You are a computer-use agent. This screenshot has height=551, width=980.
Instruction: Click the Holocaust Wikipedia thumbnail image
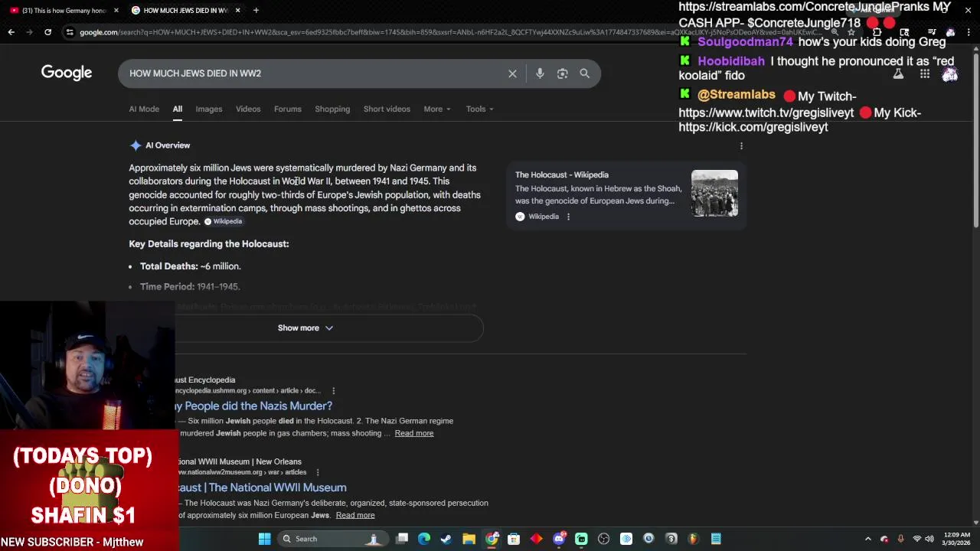(x=714, y=193)
